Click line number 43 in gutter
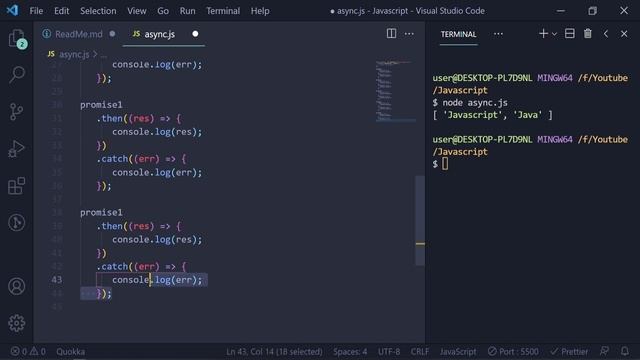The image size is (640, 360). point(57,280)
